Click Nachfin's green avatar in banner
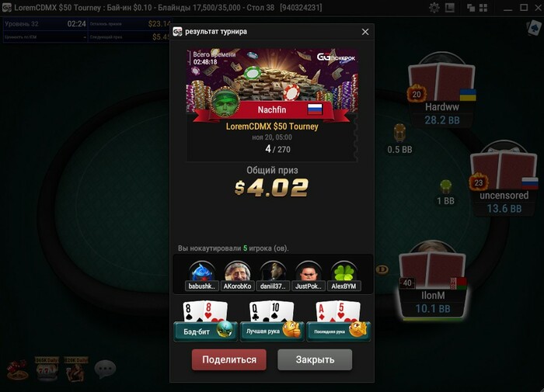Viewport: 544px width, 392px height. (x=225, y=102)
